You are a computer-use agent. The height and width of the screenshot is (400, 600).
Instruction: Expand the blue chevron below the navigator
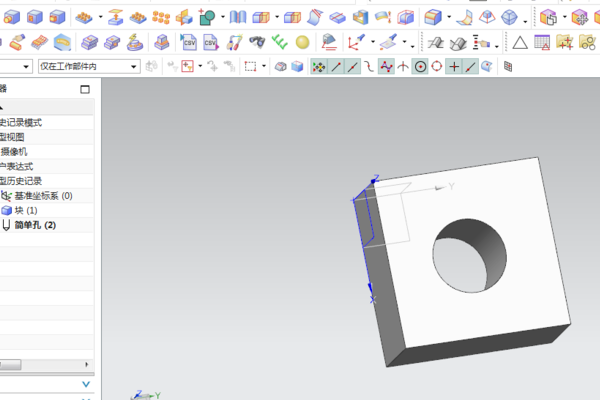(86, 384)
